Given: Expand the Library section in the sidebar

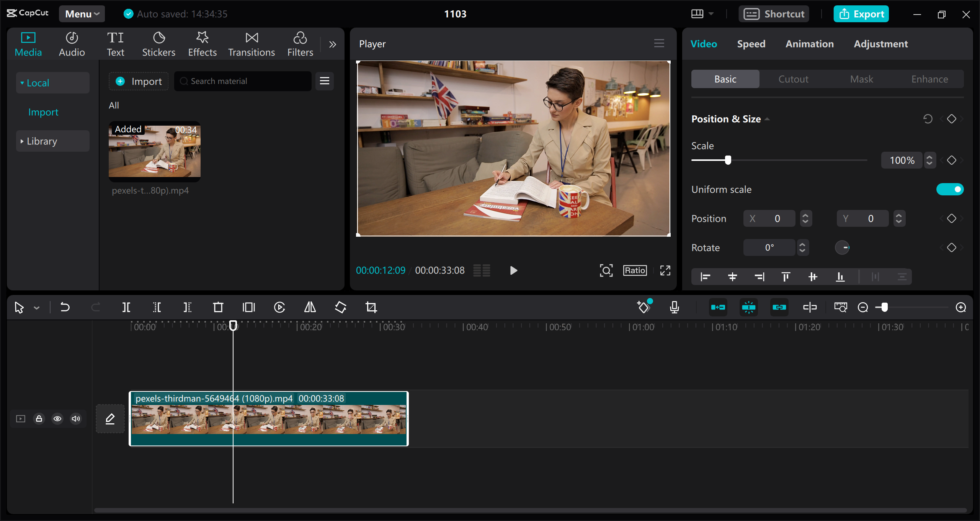Looking at the screenshot, I should [42, 141].
